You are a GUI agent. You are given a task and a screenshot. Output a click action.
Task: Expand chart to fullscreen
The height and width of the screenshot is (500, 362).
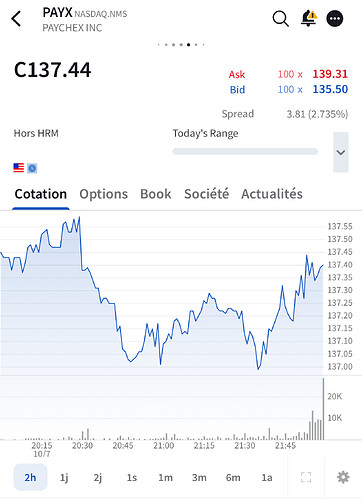click(x=306, y=477)
